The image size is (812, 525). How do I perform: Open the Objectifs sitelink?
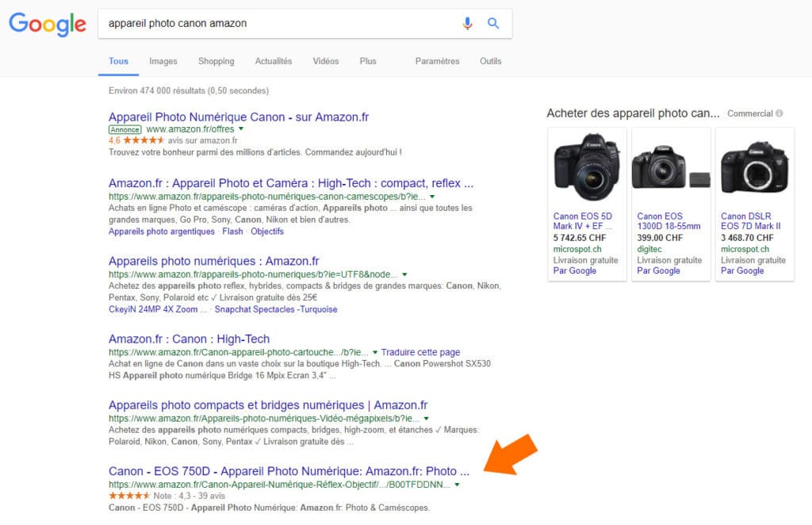point(267,232)
